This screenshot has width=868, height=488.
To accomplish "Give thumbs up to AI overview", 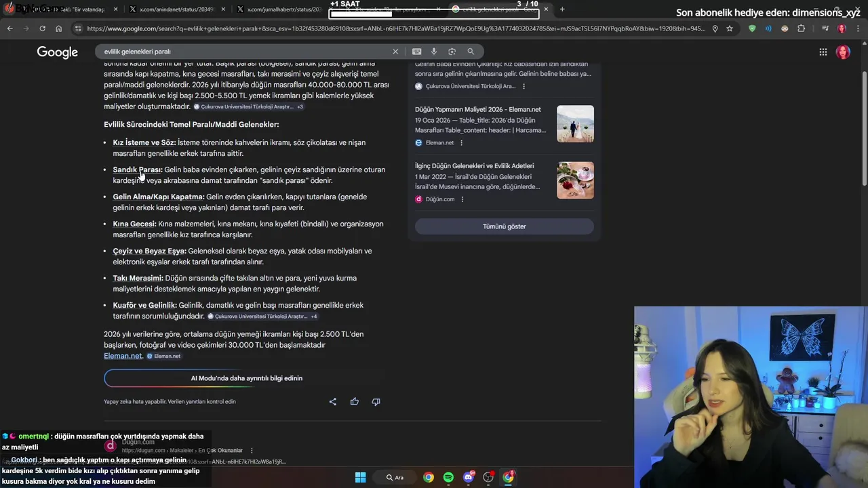I will 354,401.
